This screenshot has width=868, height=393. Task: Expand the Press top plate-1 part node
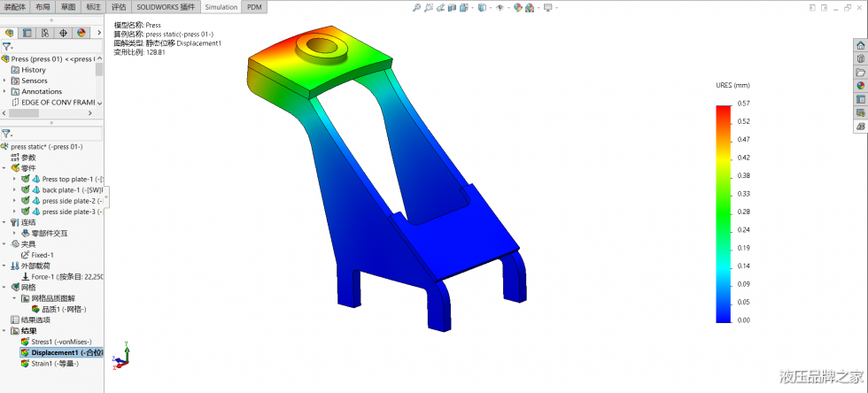point(14,179)
